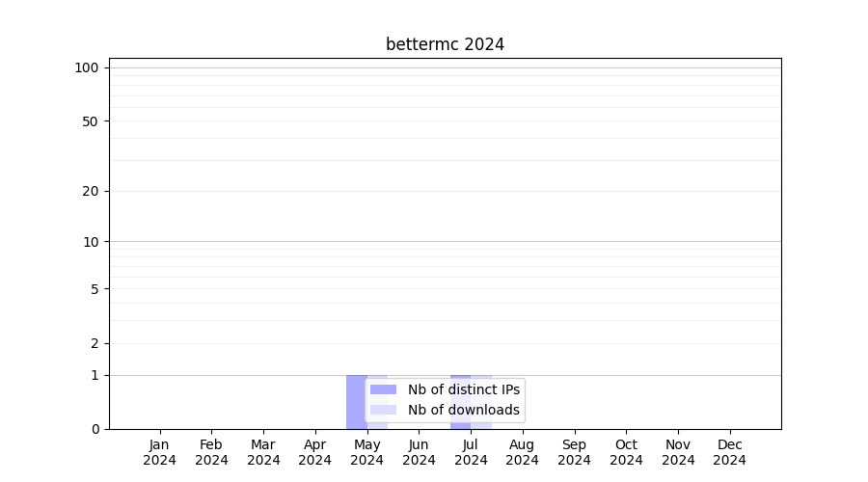Click the 'Jan 2024' x-axis label

[160, 452]
